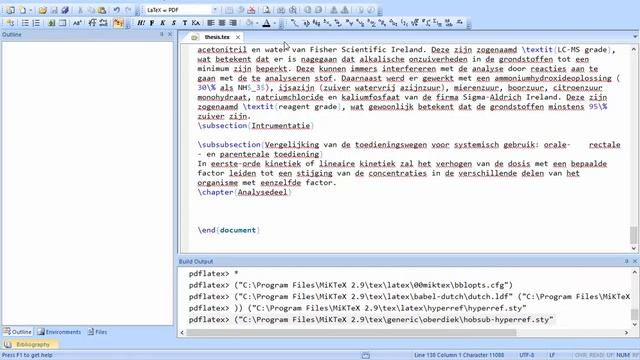Screen dimensions: 640x360
Task: Place cursor on \end{document} line
Action: 229,230
